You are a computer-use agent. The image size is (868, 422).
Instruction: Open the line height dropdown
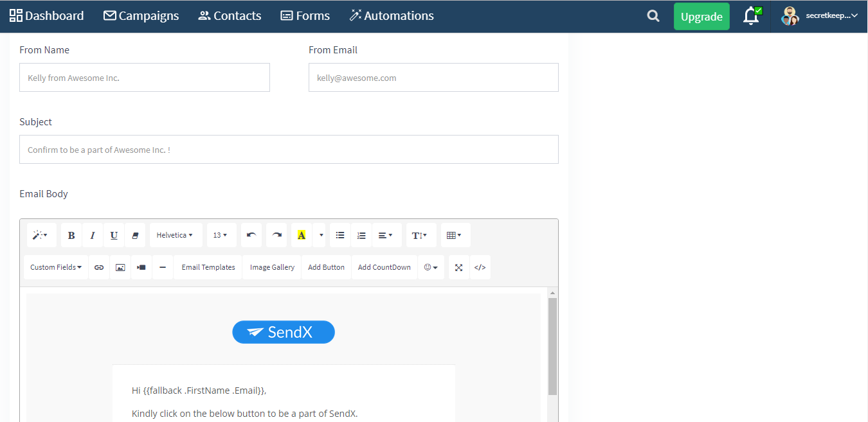tap(421, 235)
